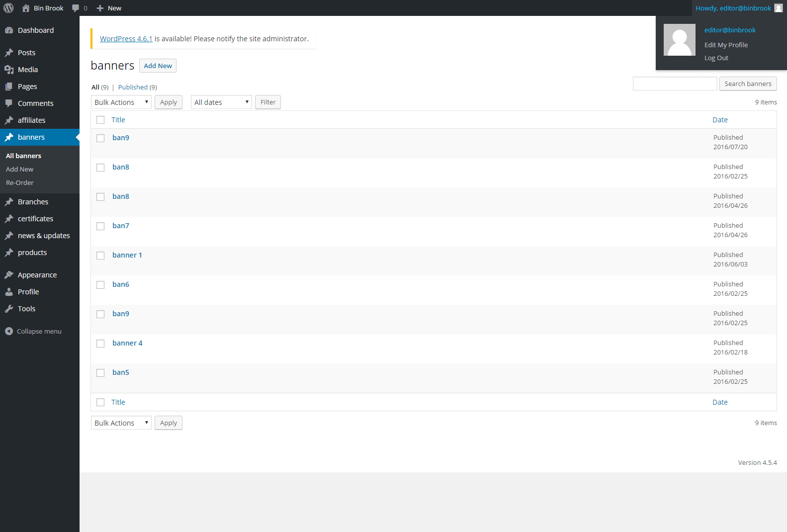
Task: Click the WordPress logo icon
Action: click(x=8, y=8)
